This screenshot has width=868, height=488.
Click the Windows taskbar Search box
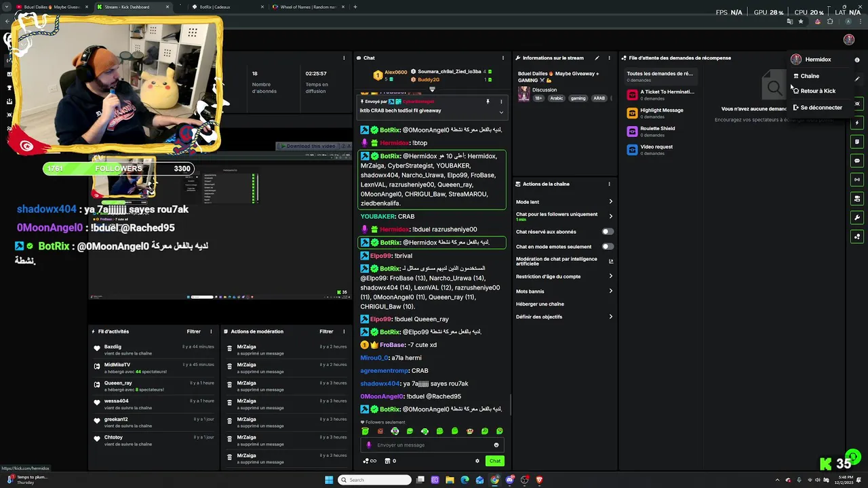pyautogui.click(x=375, y=480)
